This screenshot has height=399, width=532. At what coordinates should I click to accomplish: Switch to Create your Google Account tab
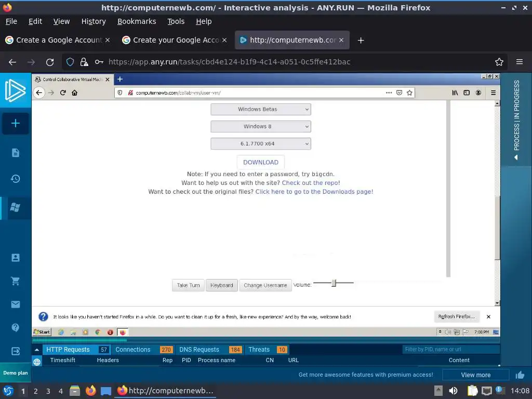coord(175,40)
